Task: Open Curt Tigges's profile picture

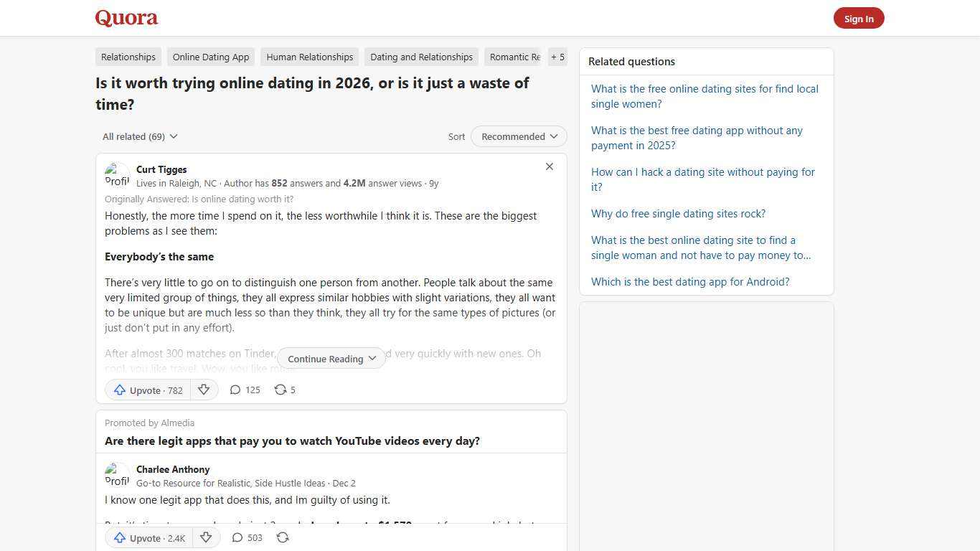Action: point(117,174)
